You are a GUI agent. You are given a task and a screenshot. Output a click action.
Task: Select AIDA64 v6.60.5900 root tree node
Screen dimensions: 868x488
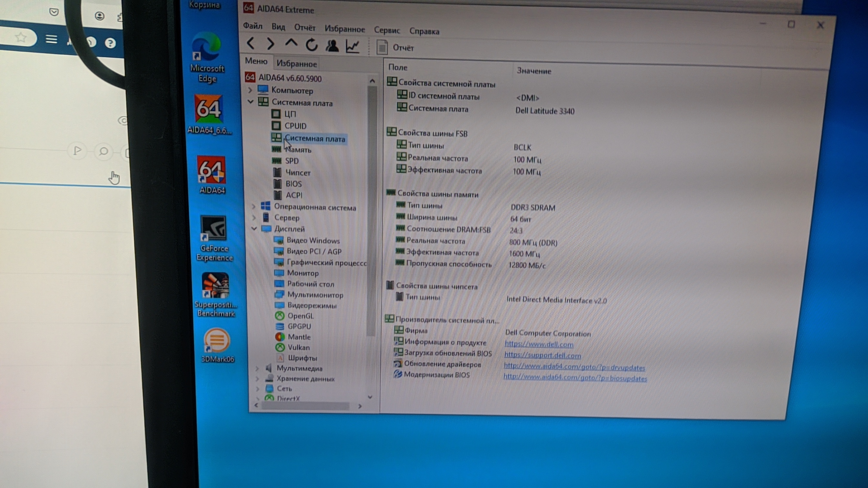284,78
